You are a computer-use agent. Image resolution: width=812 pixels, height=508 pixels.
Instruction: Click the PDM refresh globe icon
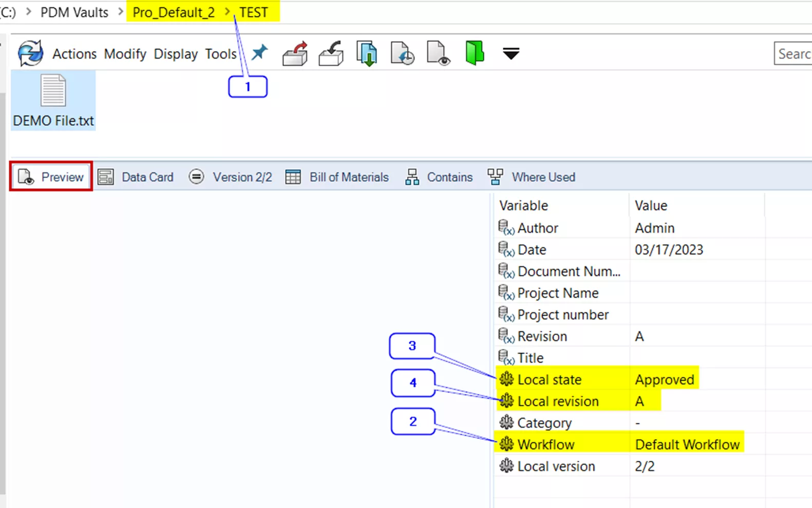click(x=30, y=53)
